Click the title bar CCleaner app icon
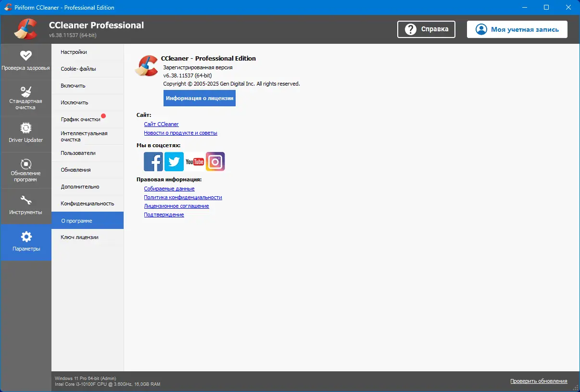Image resolution: width=580 pixels, height=392 pixels. click(8, 7)
